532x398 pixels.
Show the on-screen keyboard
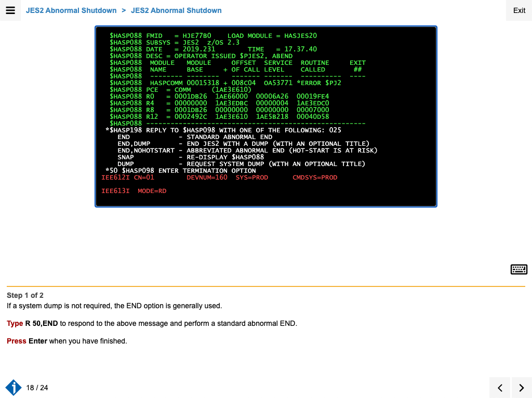tap(519, 269)
